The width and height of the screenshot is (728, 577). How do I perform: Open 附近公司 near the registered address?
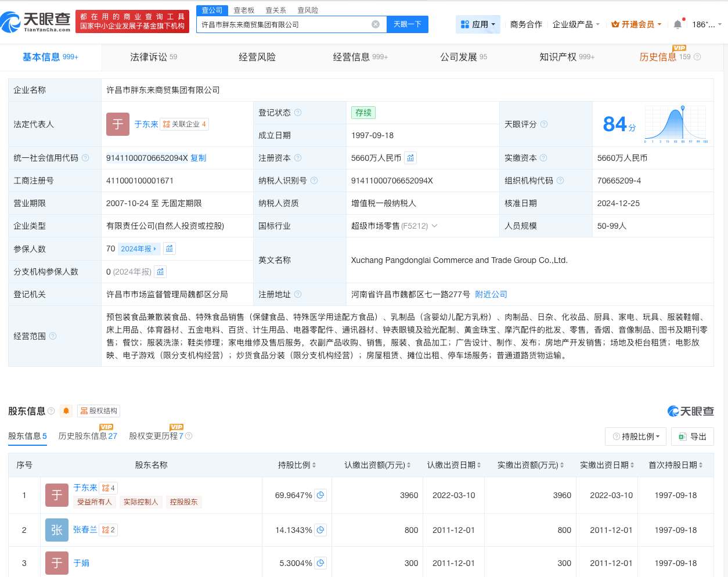tap(491, 294)
